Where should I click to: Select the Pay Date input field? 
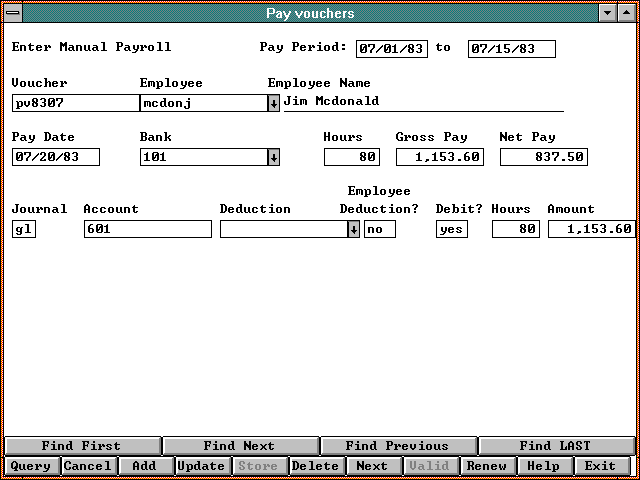point(56,157)
